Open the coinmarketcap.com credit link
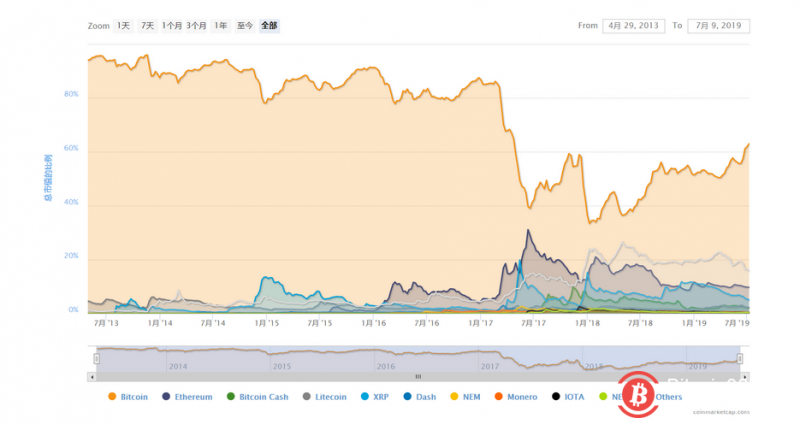The width and height of the screenshot is (800, 424). point(721,412)
